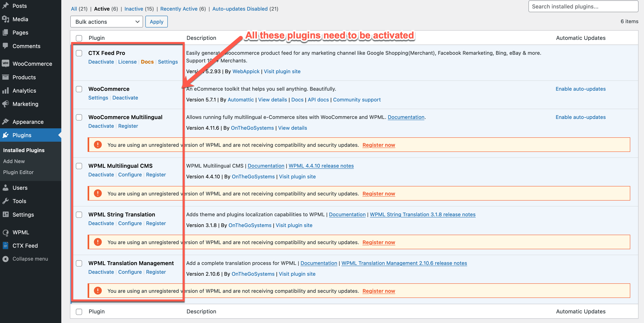Viewport: 644px width, 323px height.
Task: Click warning icon in WPML Multilingual CMS notice
Action: [98, 193]
